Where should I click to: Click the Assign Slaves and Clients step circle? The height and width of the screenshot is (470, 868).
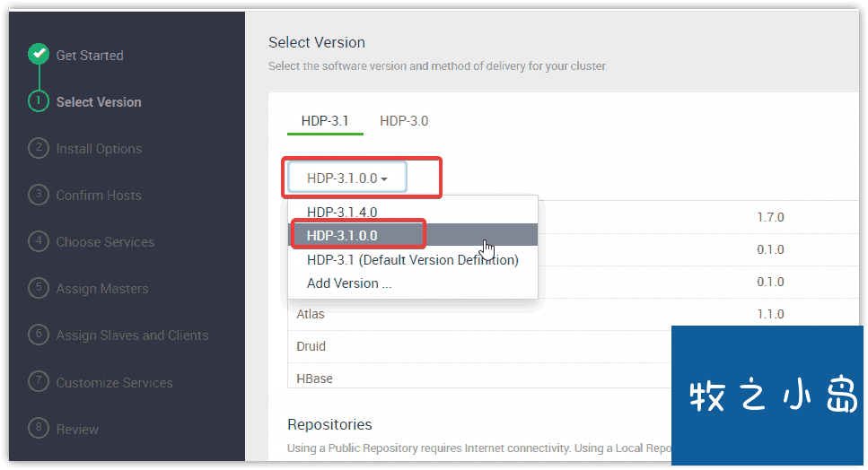pos(39,335)
